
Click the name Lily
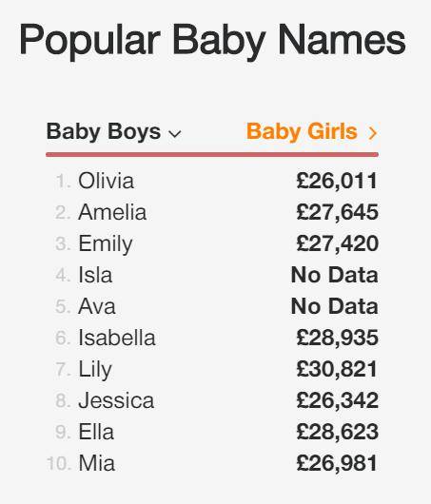(x=95, y=370)
